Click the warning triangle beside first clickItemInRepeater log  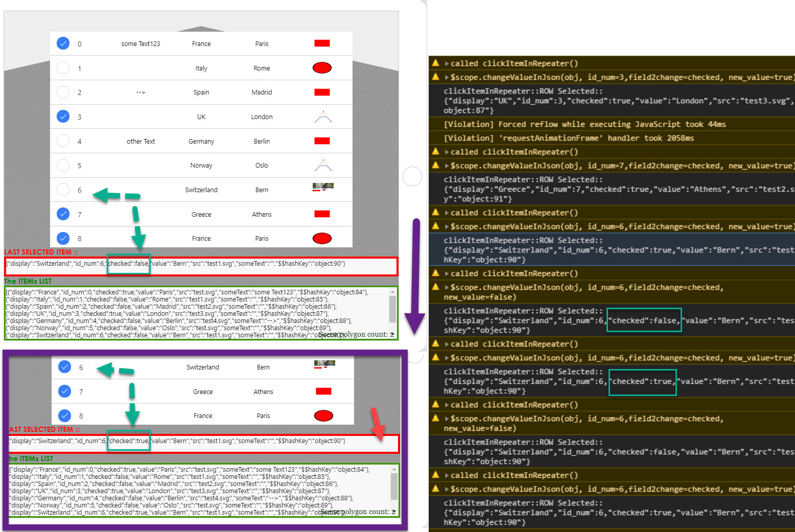(x=435, y=63)
